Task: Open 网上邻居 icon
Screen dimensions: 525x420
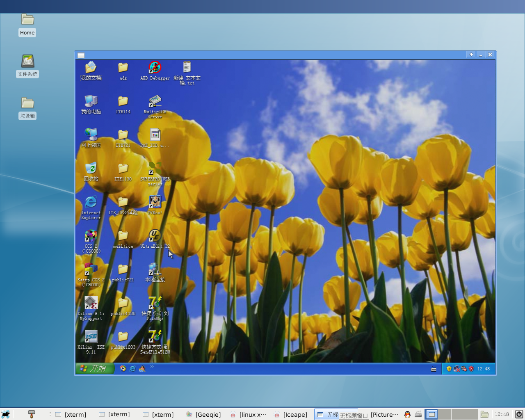Action: (91, 138)
